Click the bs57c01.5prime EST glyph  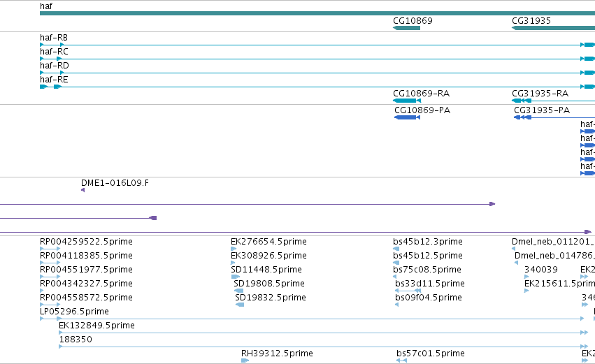point(401,361)
